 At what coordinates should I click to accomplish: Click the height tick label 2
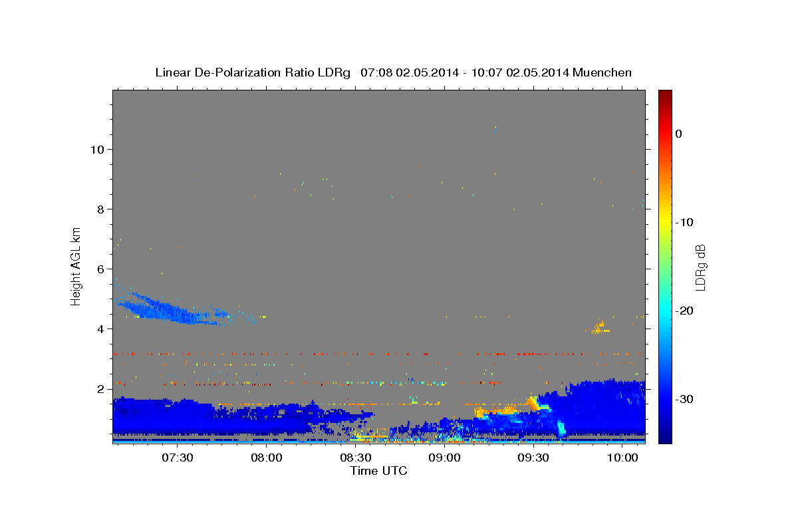101,388
